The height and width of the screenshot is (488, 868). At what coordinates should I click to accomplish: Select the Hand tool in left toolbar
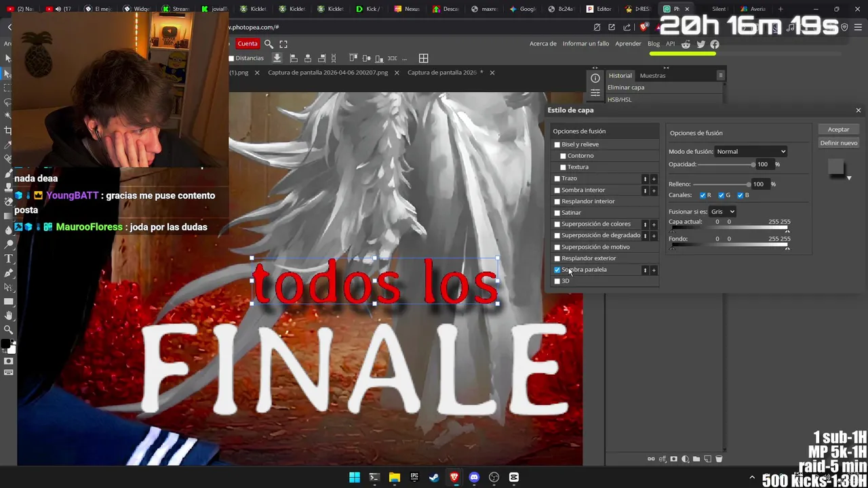[8, 315]
